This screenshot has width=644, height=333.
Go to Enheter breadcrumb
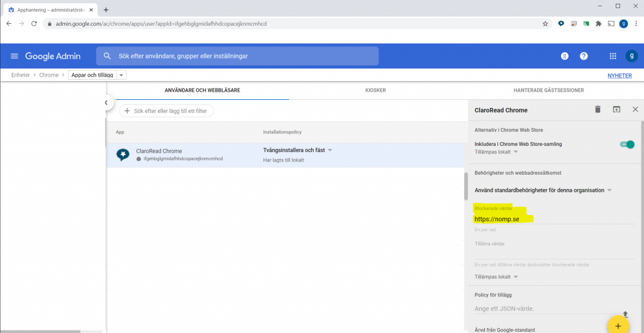[x=21, y=75]
